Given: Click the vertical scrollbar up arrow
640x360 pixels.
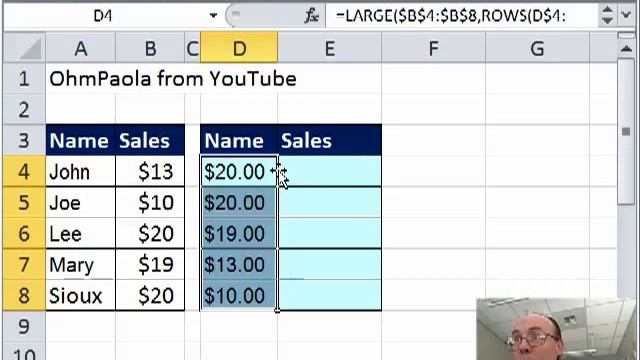Looking at the screenshot, I should (x=626, y=49).
